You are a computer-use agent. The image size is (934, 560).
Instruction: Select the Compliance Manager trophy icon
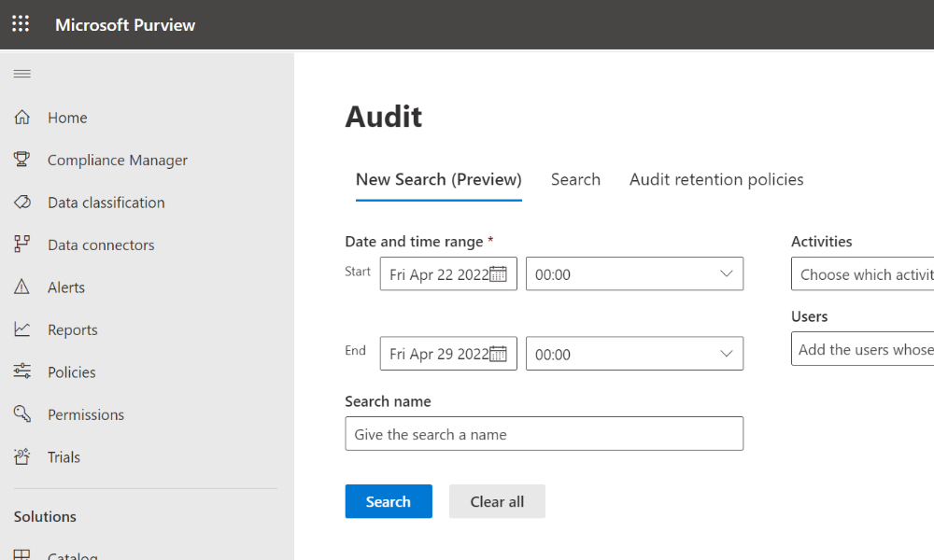pos(21,160)
